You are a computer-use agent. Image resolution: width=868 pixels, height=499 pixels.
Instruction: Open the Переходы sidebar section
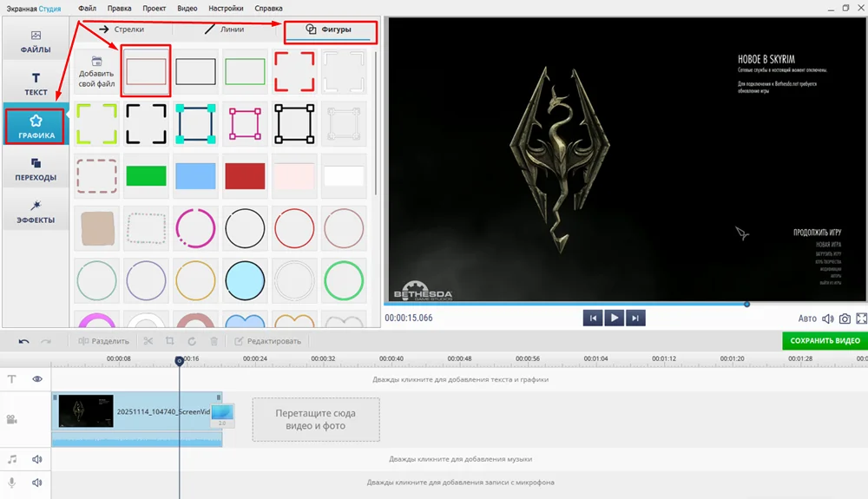(x=36, y=168)
